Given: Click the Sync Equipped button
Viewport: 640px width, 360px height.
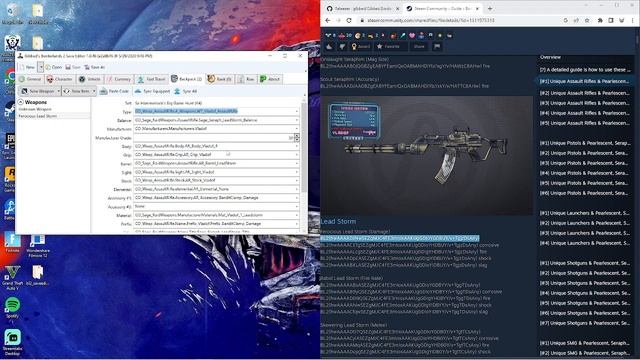Looking at the screenshot, I should pyautogui.click(x=152, y=91).
